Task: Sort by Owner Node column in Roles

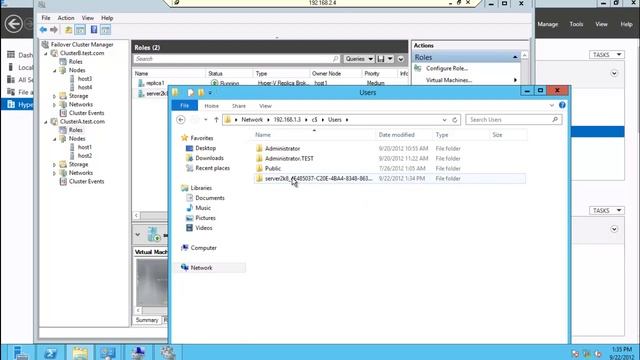Action: tap(326, 73)
